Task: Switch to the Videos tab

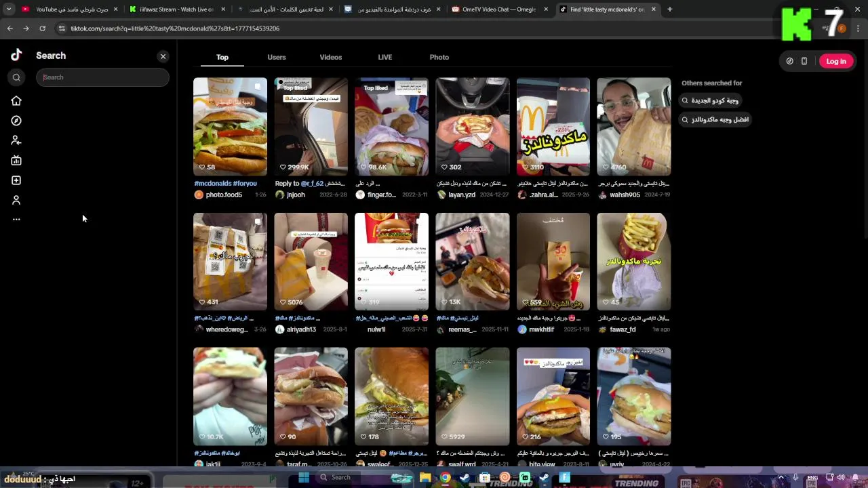Action: [331, 57]
